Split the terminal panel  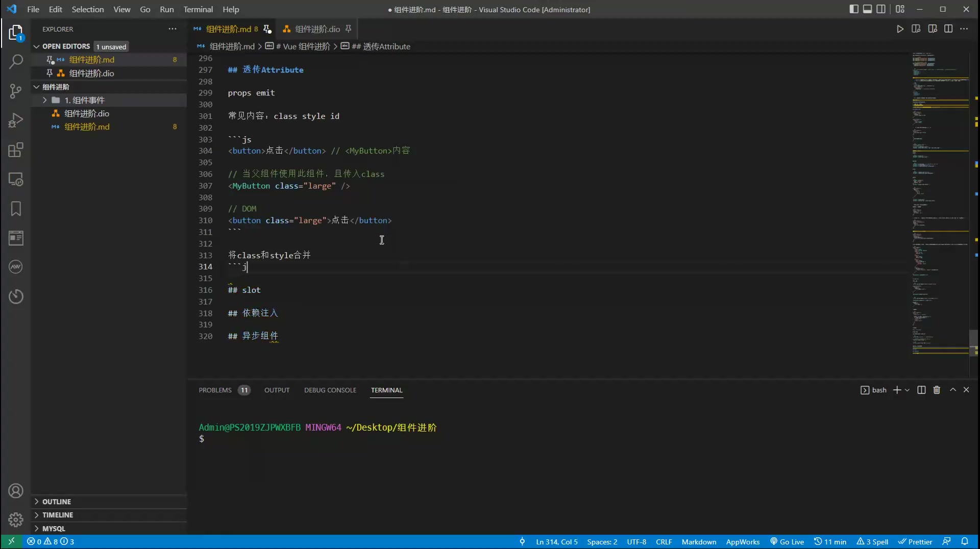(x=921, y=390)
